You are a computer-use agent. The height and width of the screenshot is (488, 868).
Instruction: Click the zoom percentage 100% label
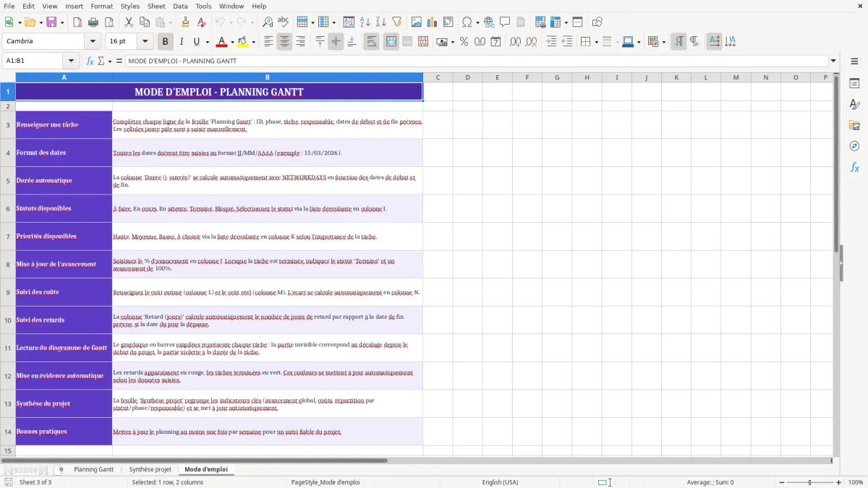pyautogui.click(x=856, y=482)
